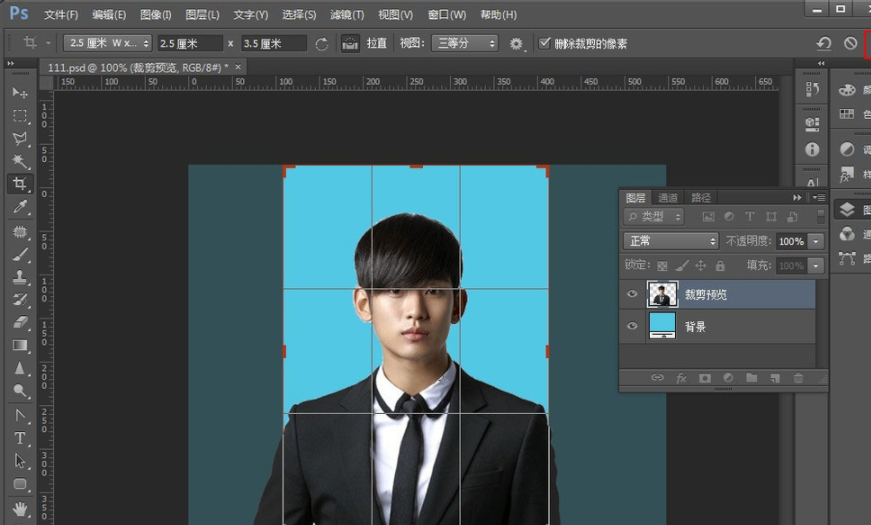The width and height of the screenshot is (871, 525).
Task: Click the 拉直 straighten button
Action: (x=377, y=44)
